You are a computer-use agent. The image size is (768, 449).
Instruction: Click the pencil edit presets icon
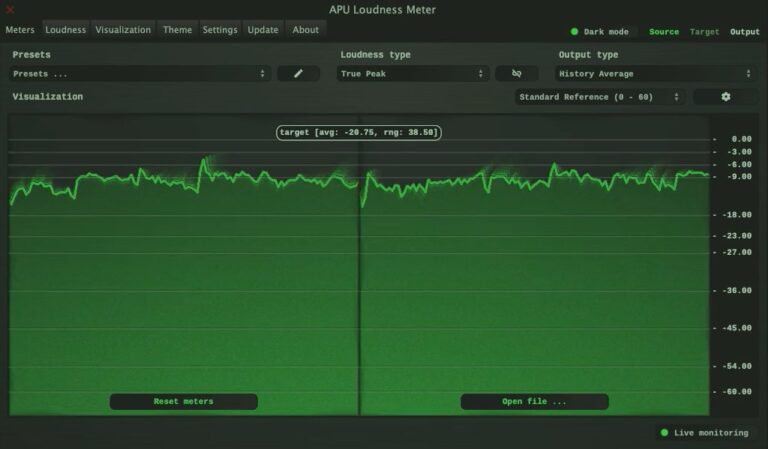298,73
